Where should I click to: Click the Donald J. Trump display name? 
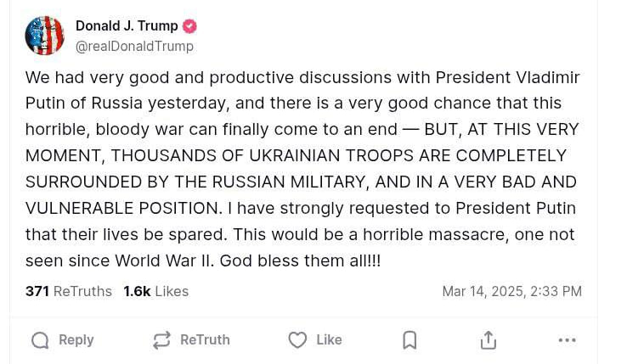[x=127, y=26]
